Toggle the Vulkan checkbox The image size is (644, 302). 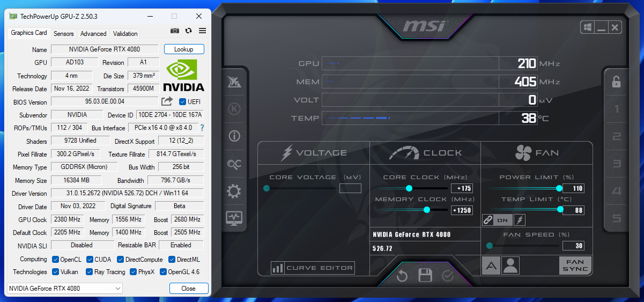[55, 272]
